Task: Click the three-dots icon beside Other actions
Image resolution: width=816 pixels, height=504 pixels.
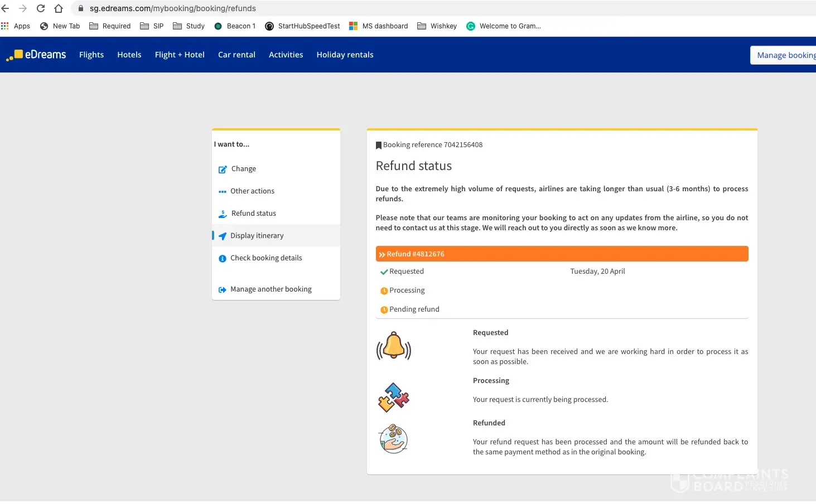Action: pyautogui.click(x=223, y=191)
